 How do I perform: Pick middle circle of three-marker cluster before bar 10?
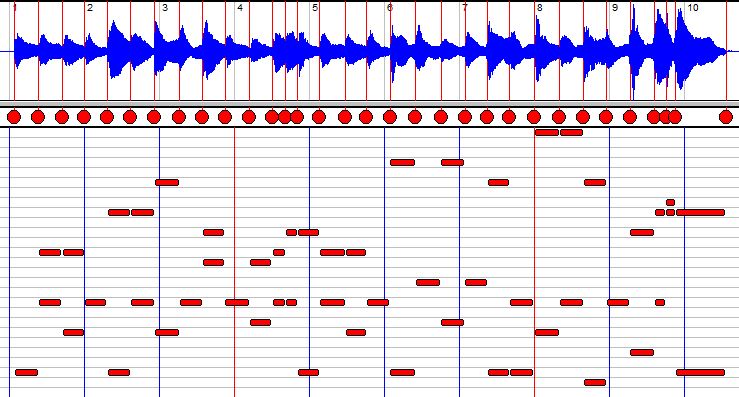tap(665, 116)
